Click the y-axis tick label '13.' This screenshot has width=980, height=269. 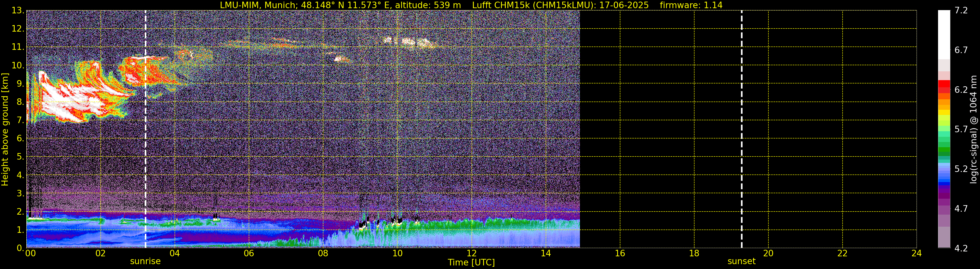(x=18, y=11)
